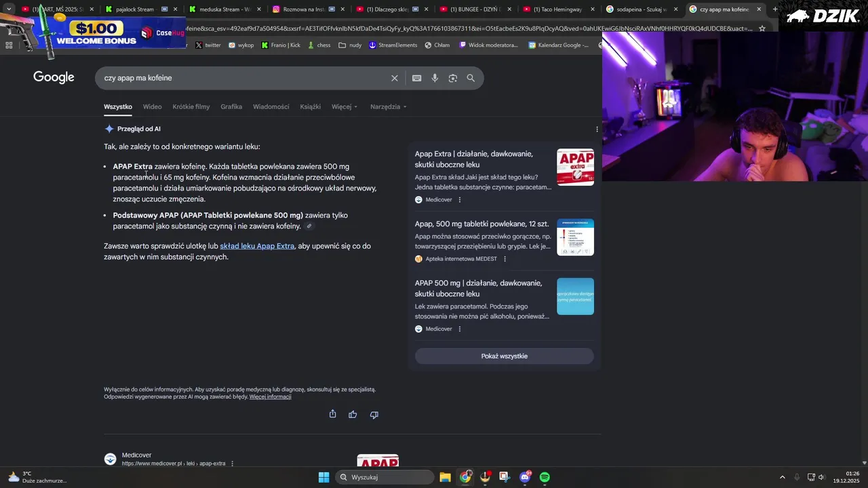The height and width of the screenshot is (488, 868).
Task: Open Spotify from the taskbar
Action: point(545,477)
